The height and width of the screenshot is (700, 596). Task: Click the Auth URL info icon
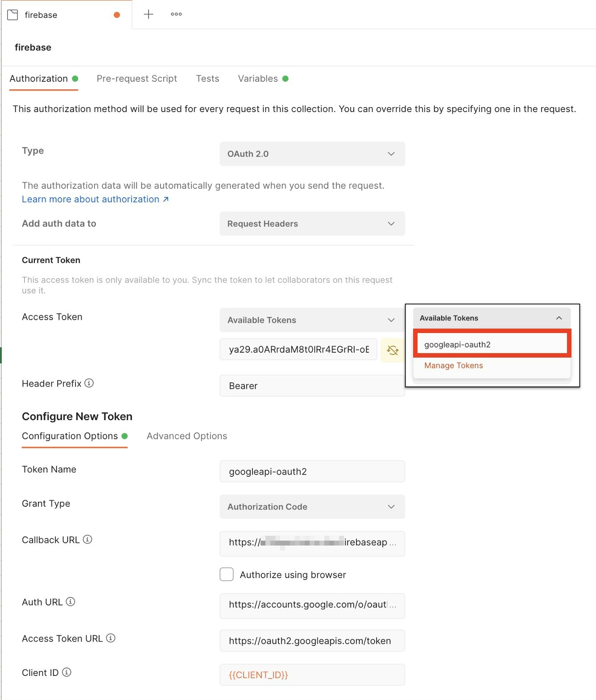pyautogui.click(x=70, y=601)
